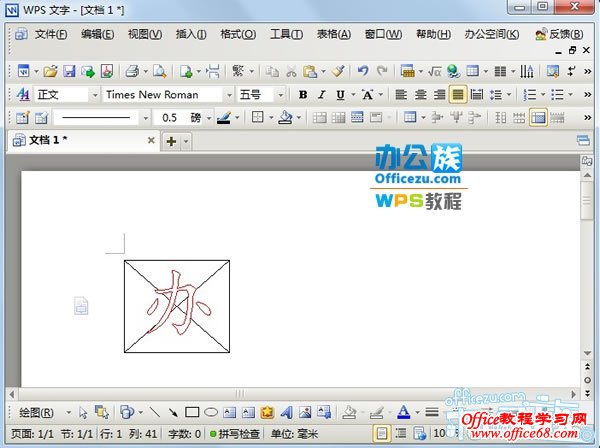
Task: Open the folder icon to open a file
Action: click(50, 71)
